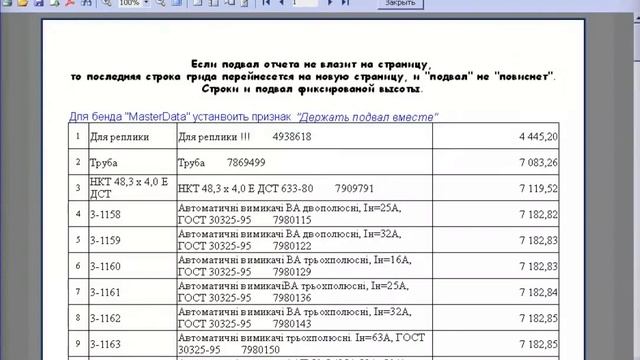Click the heading line starting "Если подвал отчета"

point(311,64)
